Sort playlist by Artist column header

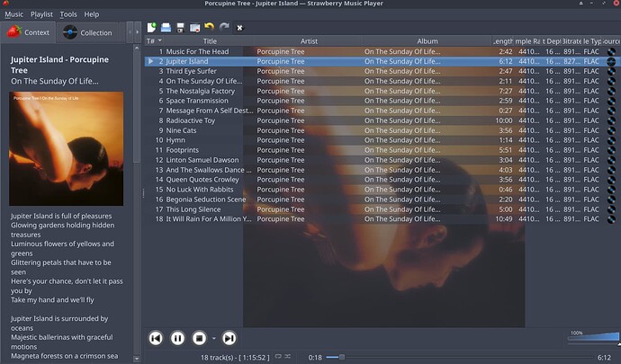pyautogui.click(x=309, y=40)
